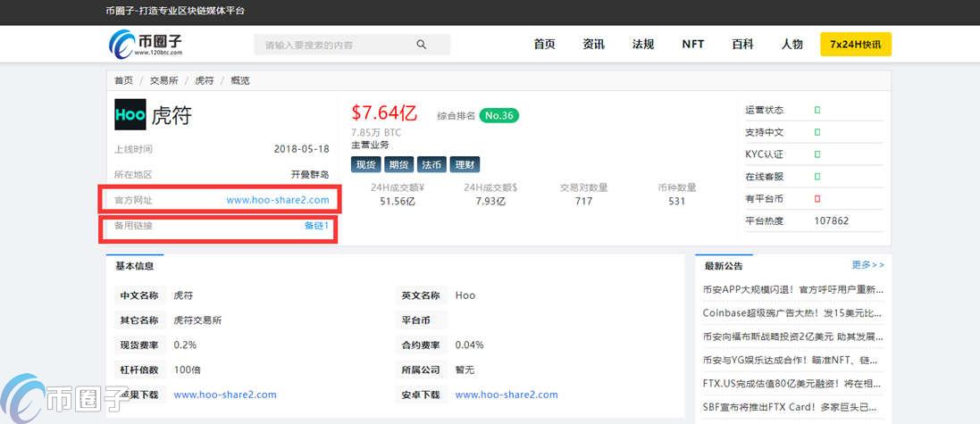Click the 运营状态 status indicator

(x=817, y=110)
